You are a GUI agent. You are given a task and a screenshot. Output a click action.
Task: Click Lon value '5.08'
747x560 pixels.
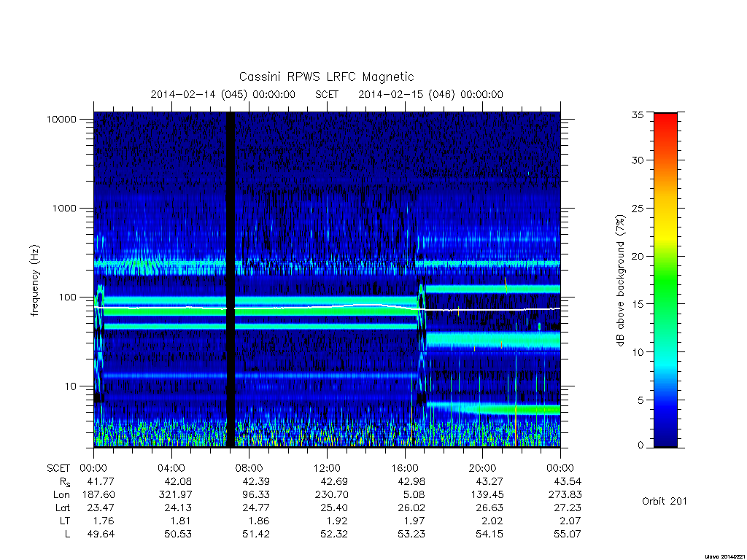[x=414, y=495]
